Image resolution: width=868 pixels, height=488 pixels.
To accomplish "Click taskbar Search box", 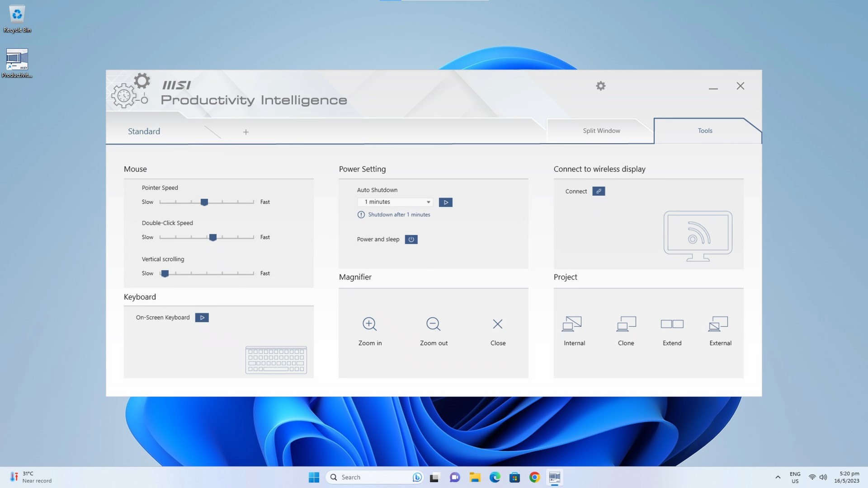I will click(374, 477).
